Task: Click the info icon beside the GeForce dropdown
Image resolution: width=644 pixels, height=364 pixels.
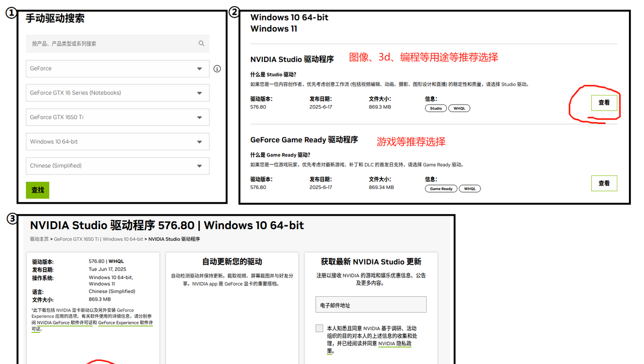Action: 217,68
